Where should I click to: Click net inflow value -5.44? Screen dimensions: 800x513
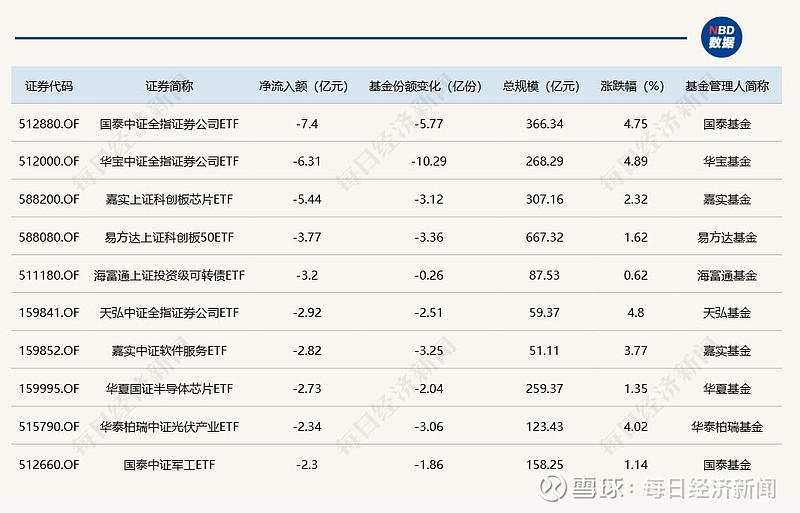point(307,200)
